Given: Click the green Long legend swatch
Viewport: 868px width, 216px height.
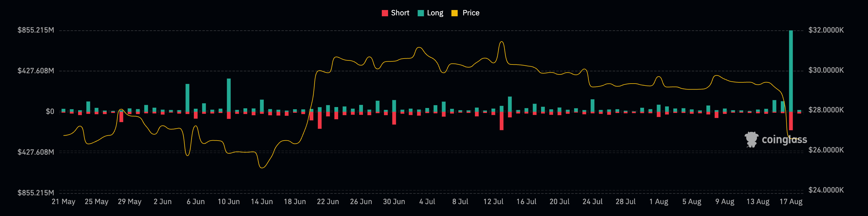Looking at the screenshot, I should [421, 13].
